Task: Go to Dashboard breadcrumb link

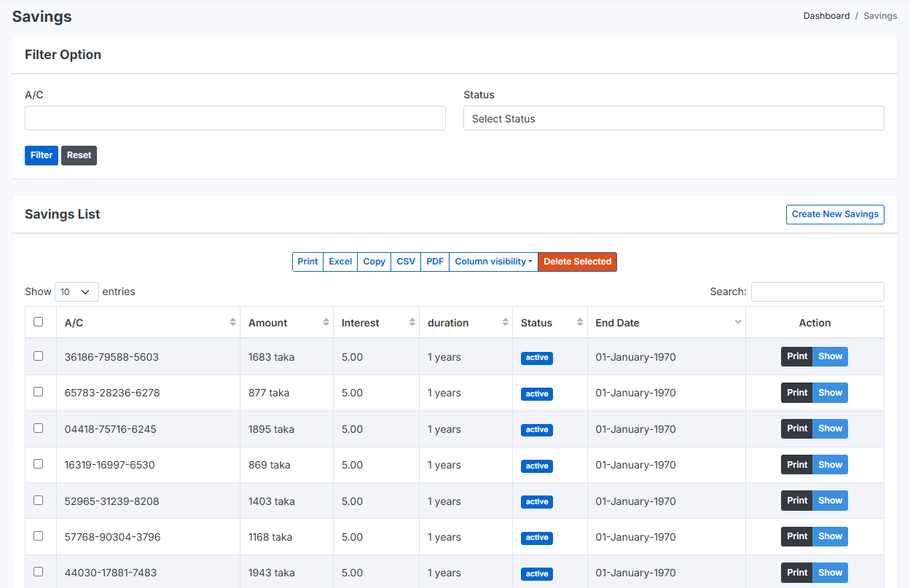Action: coord(826,15)
